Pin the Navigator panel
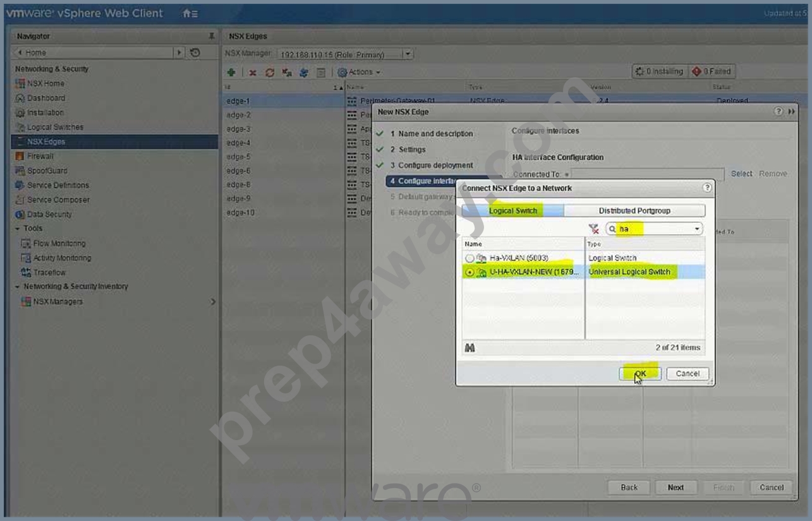This screenshot has height=521, width=812. click(211, 37)
